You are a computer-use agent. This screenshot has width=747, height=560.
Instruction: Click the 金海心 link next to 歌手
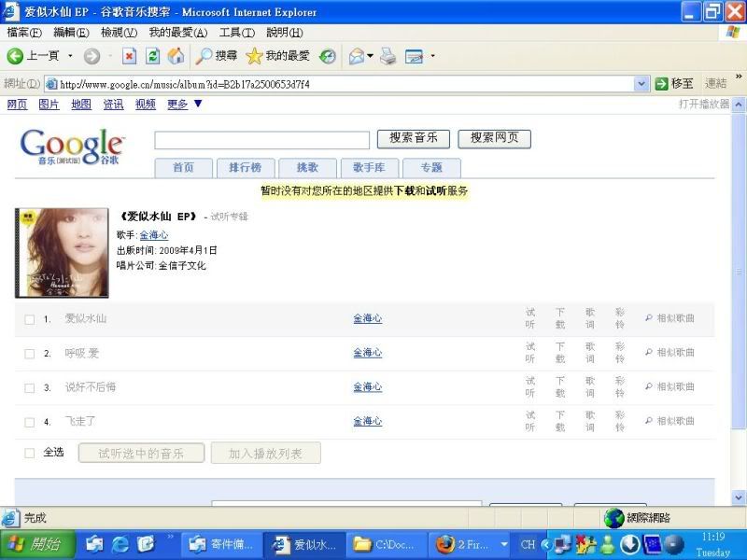coord(154,235)
